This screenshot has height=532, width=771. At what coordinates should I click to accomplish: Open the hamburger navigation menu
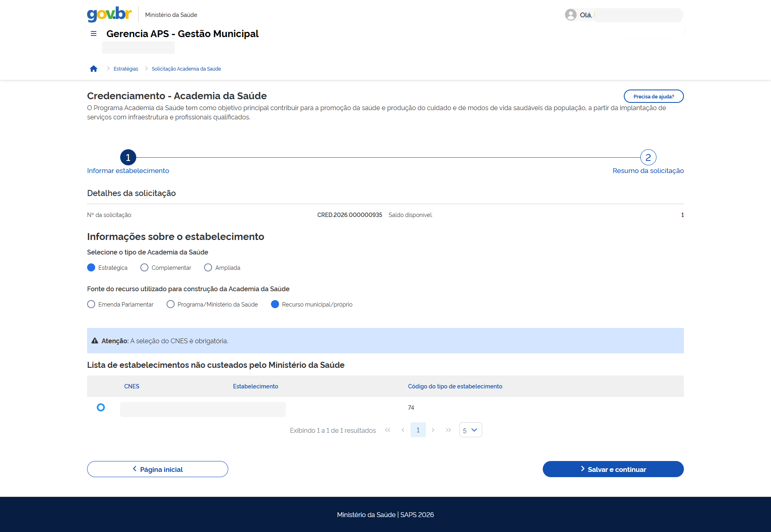(94, 33)
